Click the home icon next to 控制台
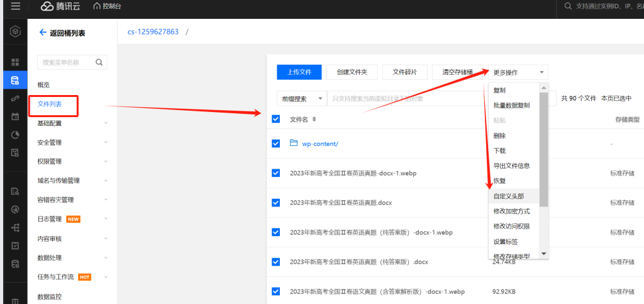644x304 pixels. coord(97,6)
